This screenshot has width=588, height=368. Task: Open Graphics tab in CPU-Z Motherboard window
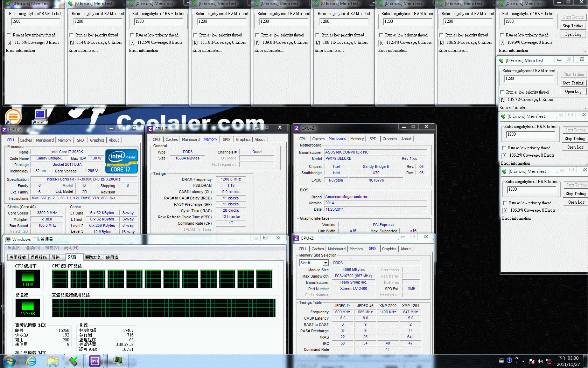click(x=390, y=139)
